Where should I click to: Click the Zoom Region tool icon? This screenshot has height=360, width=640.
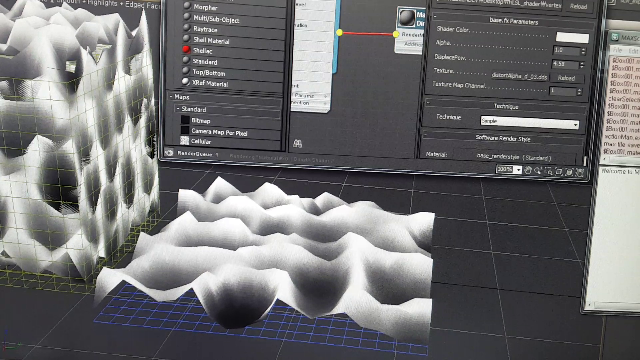pos(549,172)
